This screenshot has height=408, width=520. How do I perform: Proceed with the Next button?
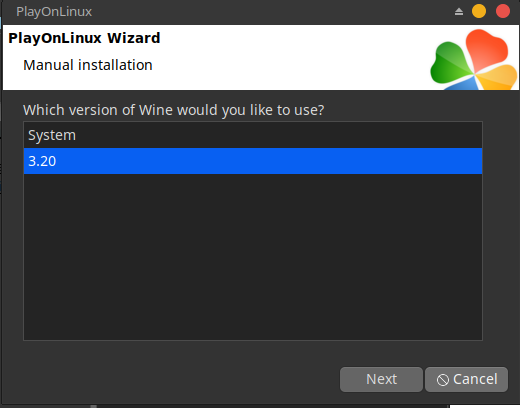coord(381,379)
